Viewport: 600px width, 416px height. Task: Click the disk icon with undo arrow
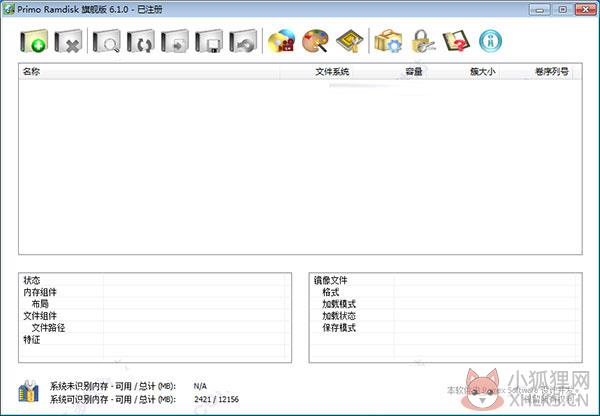tap(243, 41)
